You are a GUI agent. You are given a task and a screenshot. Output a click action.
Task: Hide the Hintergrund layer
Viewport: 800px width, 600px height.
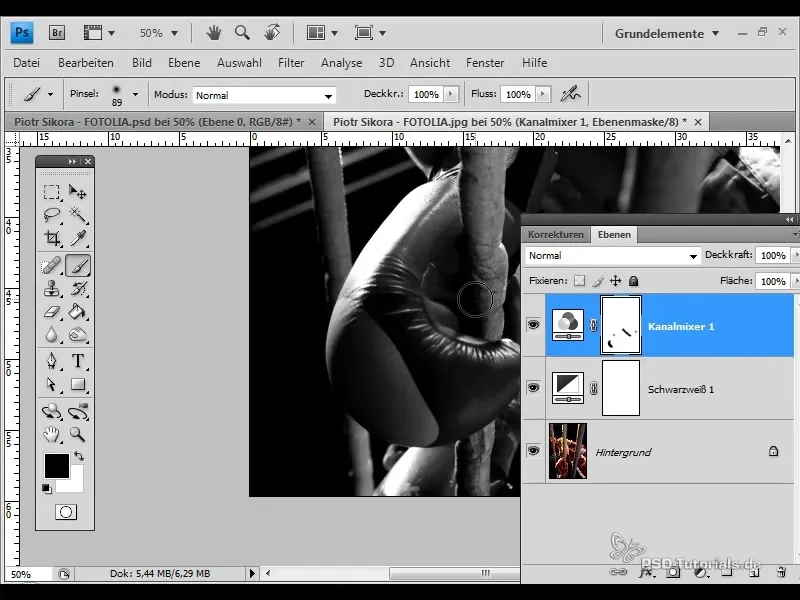[533, 451]
